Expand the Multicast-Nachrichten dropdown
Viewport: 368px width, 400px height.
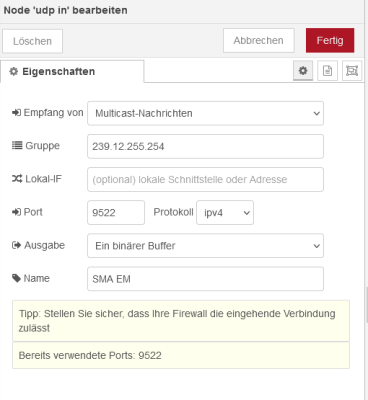[x=205, y=113]
